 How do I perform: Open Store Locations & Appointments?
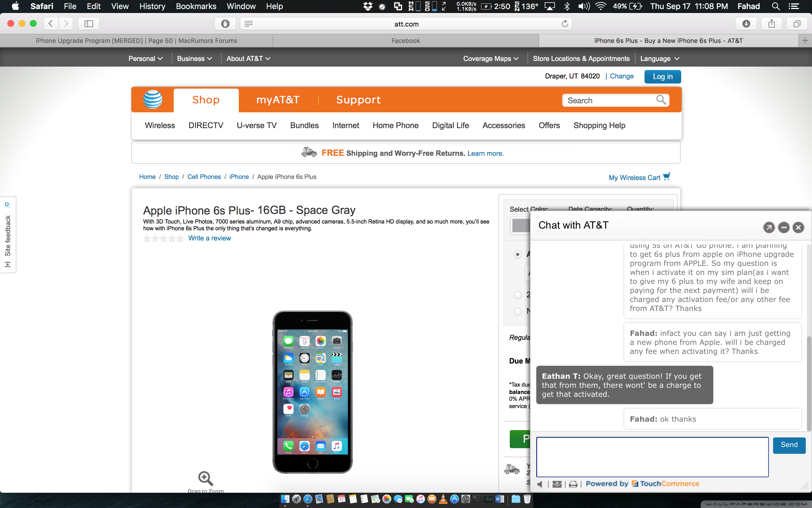[x=581, y=58]
